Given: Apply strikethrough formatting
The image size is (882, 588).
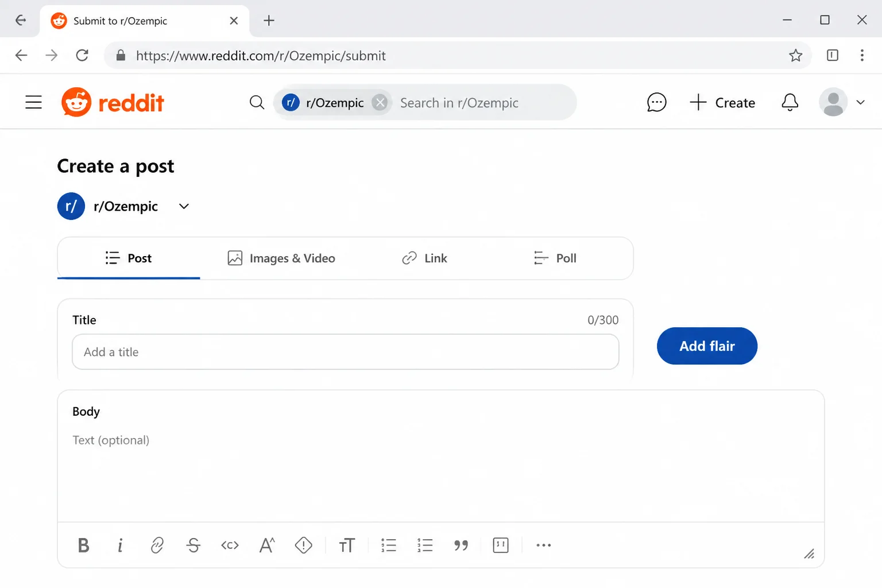Looking at the screenshot, I should click(194, 545).
